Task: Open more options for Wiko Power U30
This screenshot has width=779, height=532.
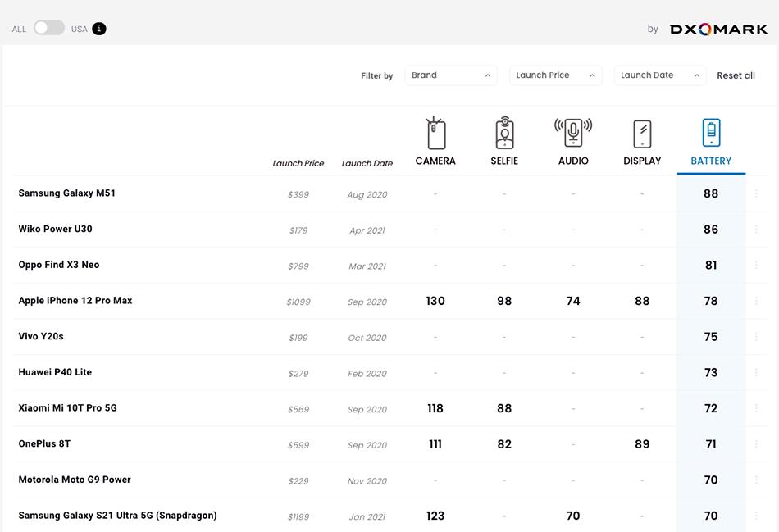Action: click(756, 230)
